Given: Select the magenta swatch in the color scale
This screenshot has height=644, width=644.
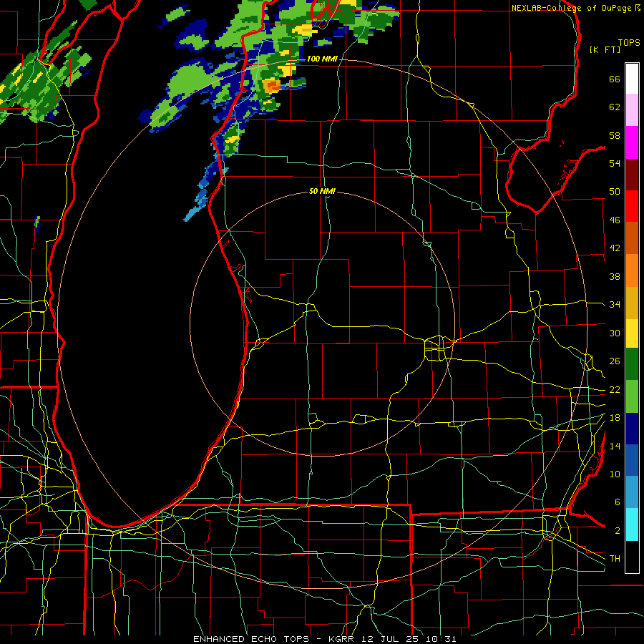Looking at the screenshot, I should coord(632,142).
